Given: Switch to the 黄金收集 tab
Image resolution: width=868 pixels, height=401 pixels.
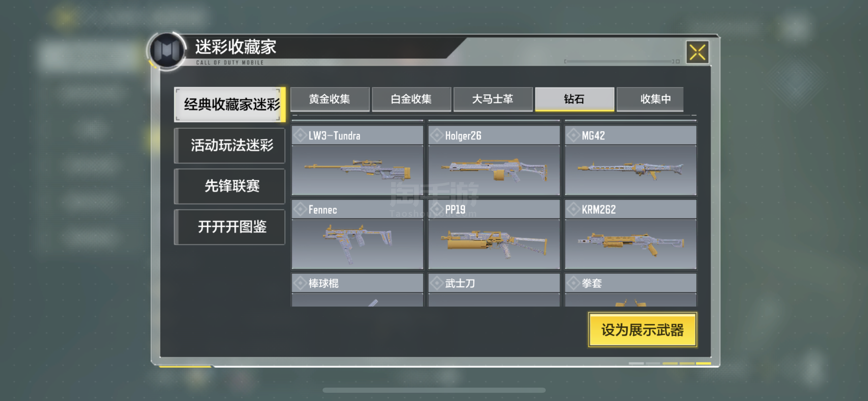Looking at the screenshot, I should coord(330,99).
